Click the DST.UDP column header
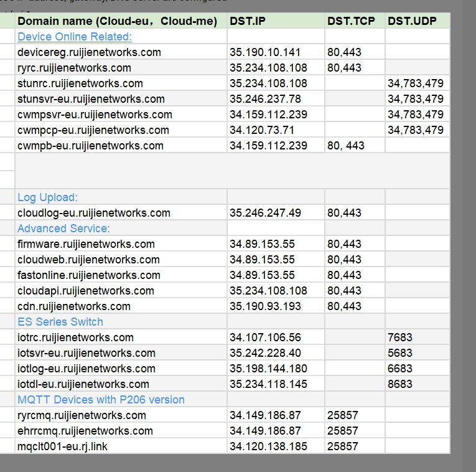The height and width of the screenshot is (472, 476). click(413, 21)
